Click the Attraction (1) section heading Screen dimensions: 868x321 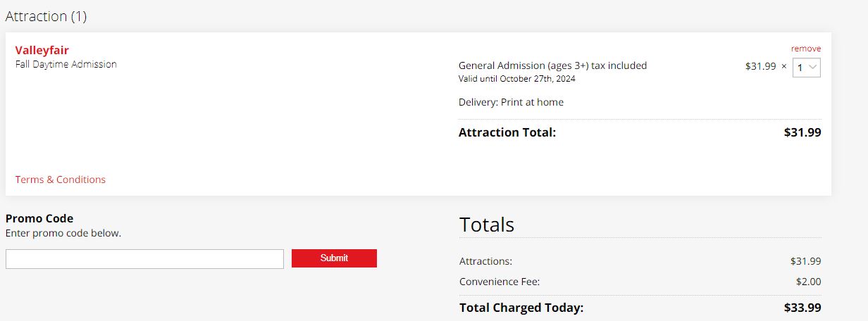coord(46,16)
